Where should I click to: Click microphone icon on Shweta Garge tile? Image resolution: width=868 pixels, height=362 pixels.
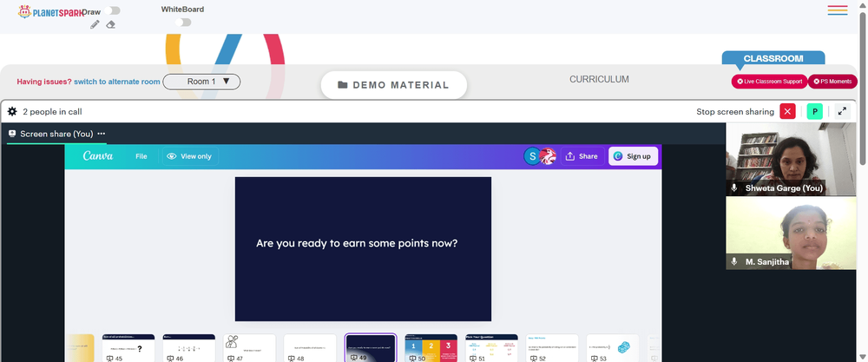coord(734,188)
